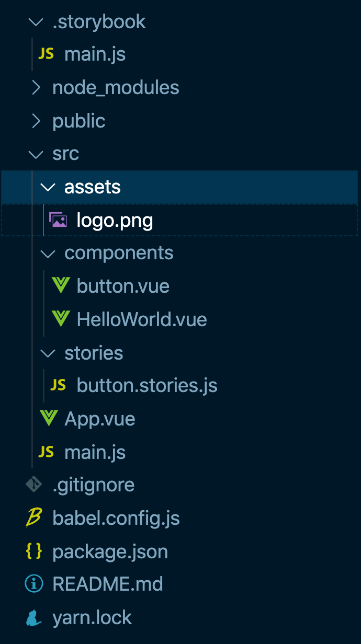
Task: Click the info icon beside README.md
Action: (x=34, y=584)
